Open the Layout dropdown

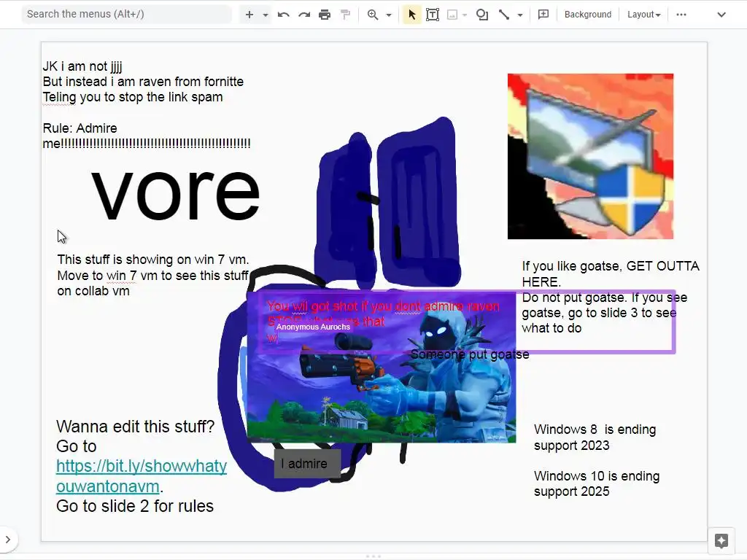pyautogui.click(x=643, y=15)
